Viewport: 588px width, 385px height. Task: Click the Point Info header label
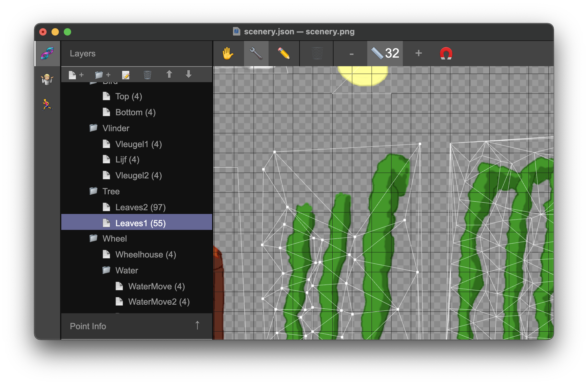(88, 326)
